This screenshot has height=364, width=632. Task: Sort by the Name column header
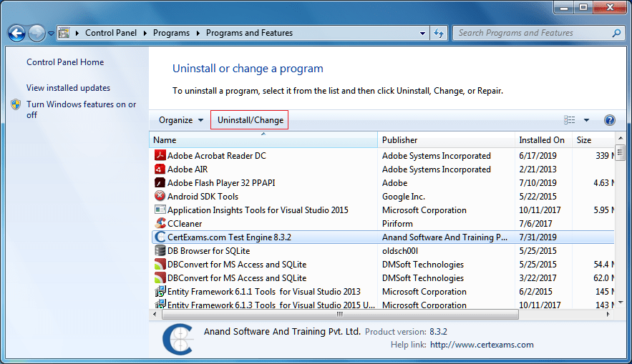[263, 139]
